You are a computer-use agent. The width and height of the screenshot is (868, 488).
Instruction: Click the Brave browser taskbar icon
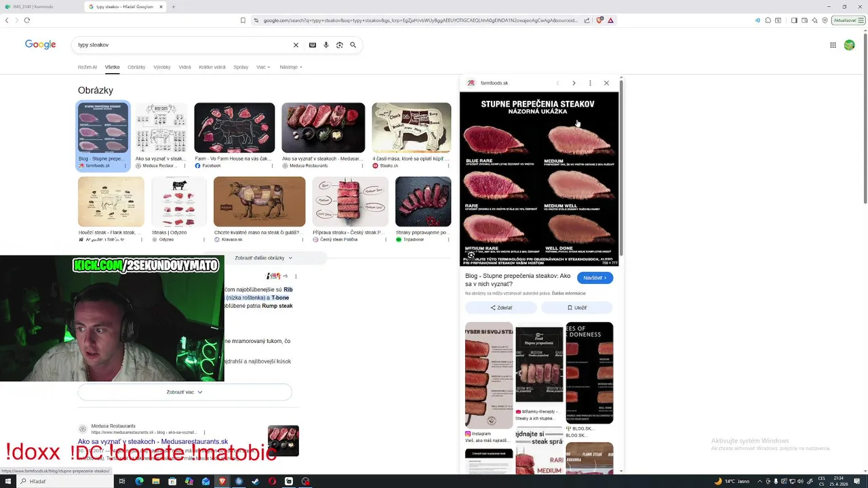point(222,481)
